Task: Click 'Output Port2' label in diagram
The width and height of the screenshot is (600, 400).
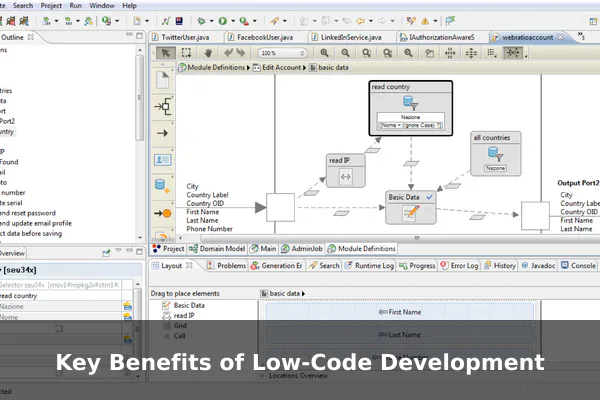Action: pos(578,183)
